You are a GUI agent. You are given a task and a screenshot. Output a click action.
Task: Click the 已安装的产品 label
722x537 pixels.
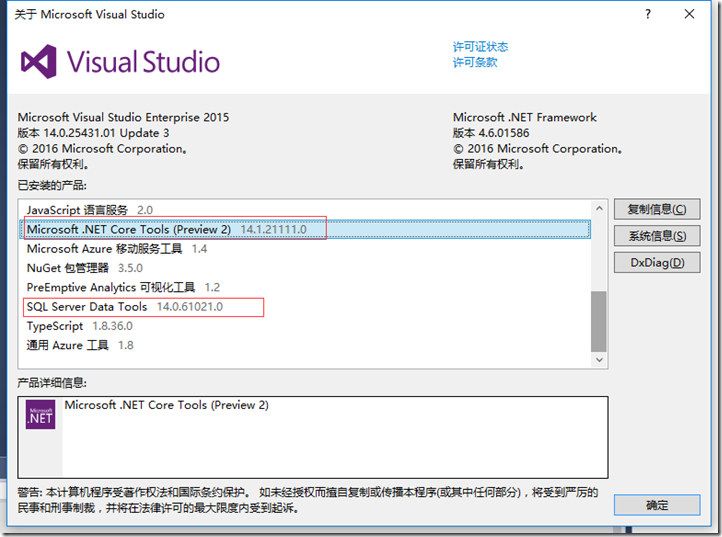52,186
